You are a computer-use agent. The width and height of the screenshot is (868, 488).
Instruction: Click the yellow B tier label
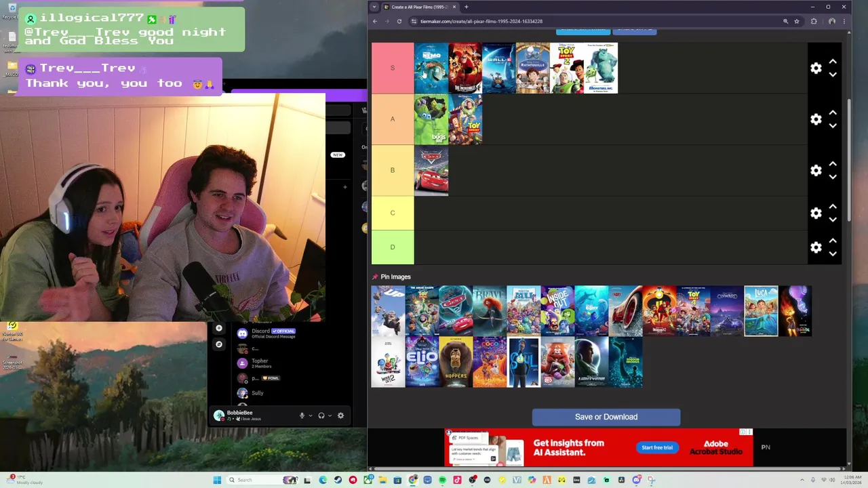tap(393, 170)
